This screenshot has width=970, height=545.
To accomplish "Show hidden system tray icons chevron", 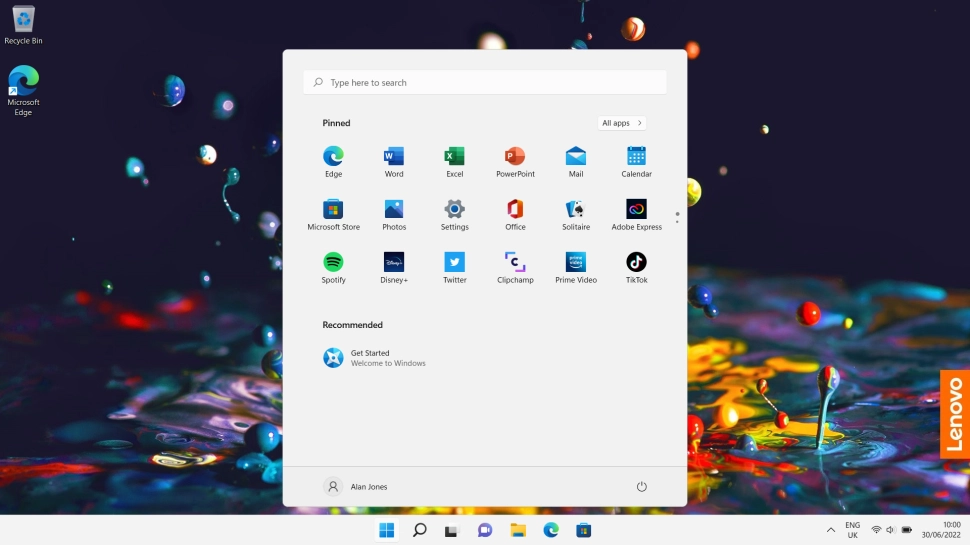I will pos(830,530).
